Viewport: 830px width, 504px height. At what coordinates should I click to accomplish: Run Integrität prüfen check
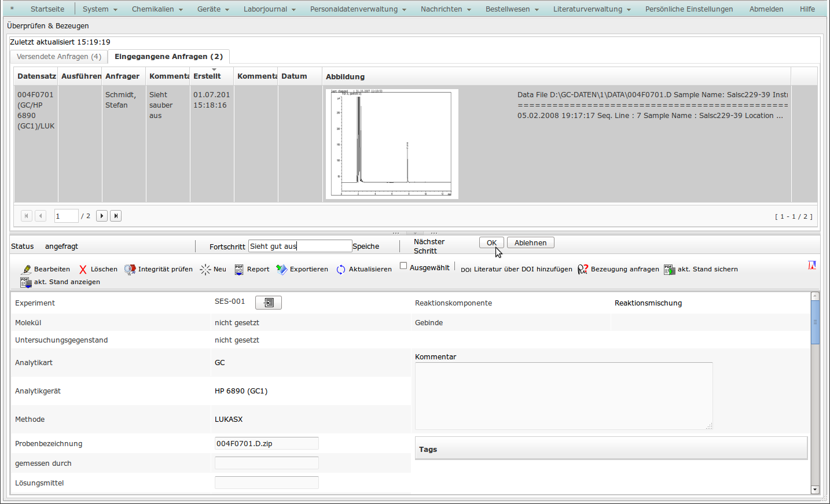click(130, 270)
